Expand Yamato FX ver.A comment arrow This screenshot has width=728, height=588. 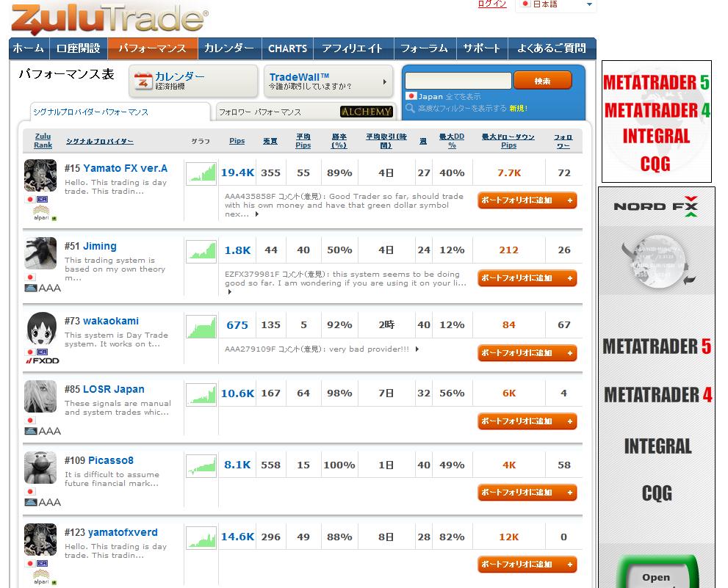tap(257, 214)
